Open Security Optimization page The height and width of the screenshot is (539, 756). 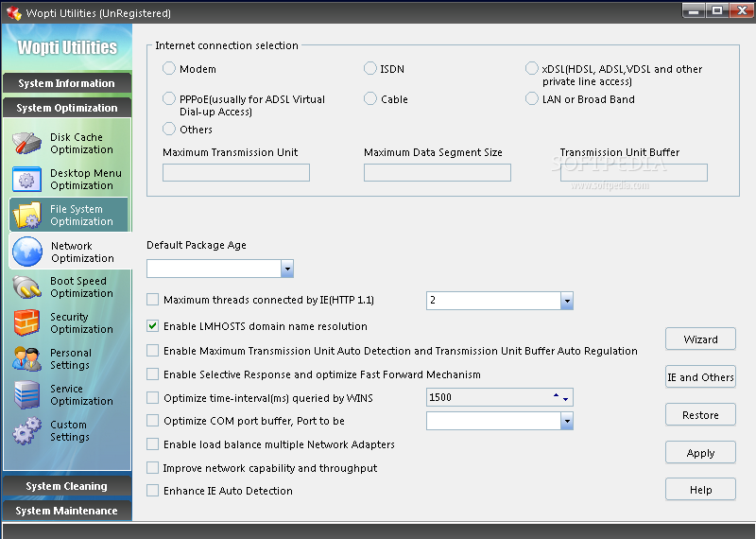point(69,322)
